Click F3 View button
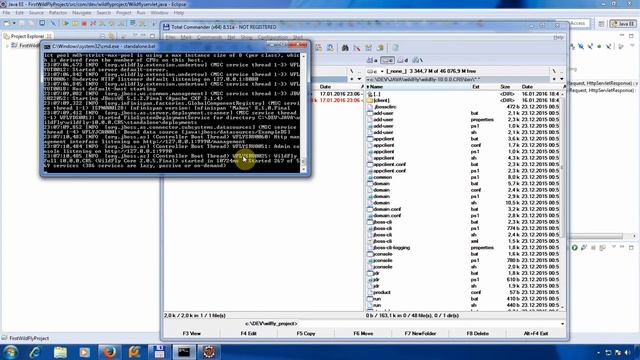Screen dimensions: 640x360 192,333
